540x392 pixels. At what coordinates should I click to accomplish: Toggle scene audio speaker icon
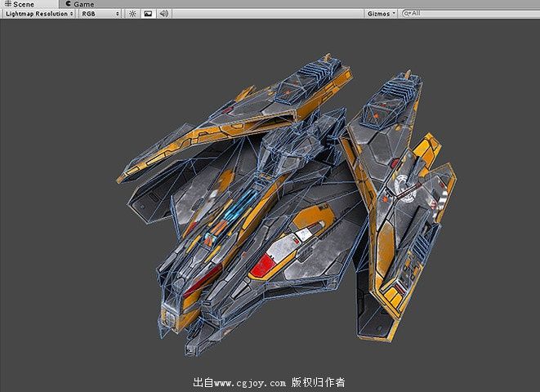pyautogui.click(x=163, y=14)
